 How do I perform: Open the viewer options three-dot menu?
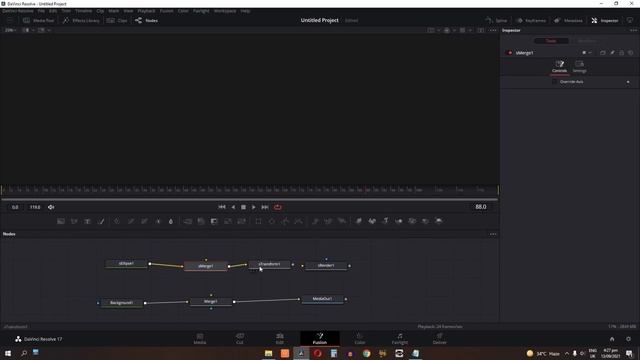pos(493,30)
